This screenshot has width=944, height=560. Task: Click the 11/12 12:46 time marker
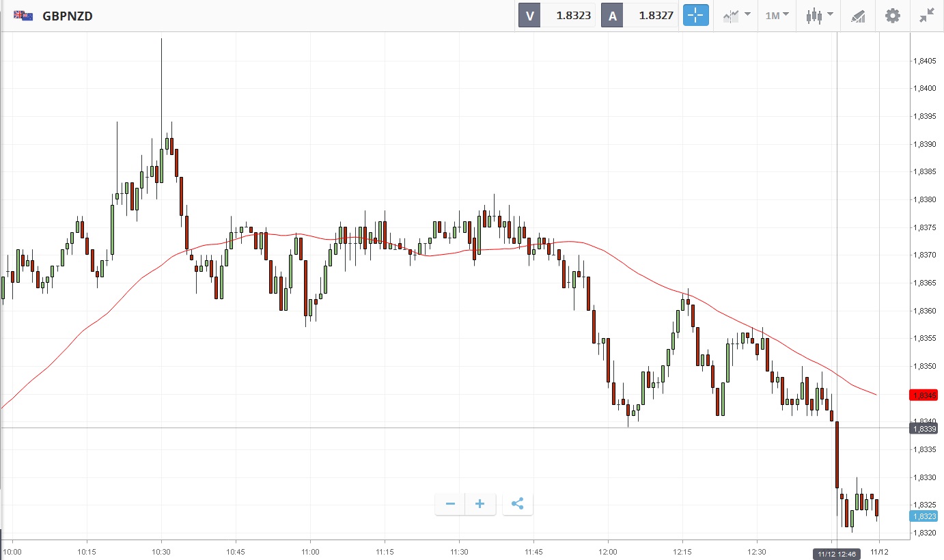[x=837, y=553]
